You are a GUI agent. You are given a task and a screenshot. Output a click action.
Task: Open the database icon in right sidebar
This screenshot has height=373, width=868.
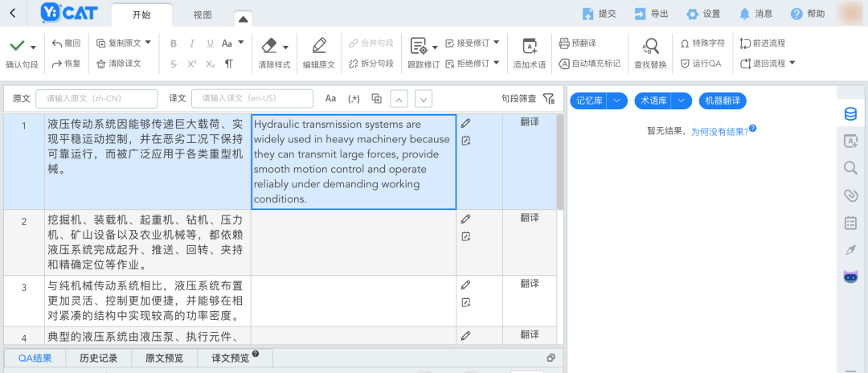[x=850, y=114]
